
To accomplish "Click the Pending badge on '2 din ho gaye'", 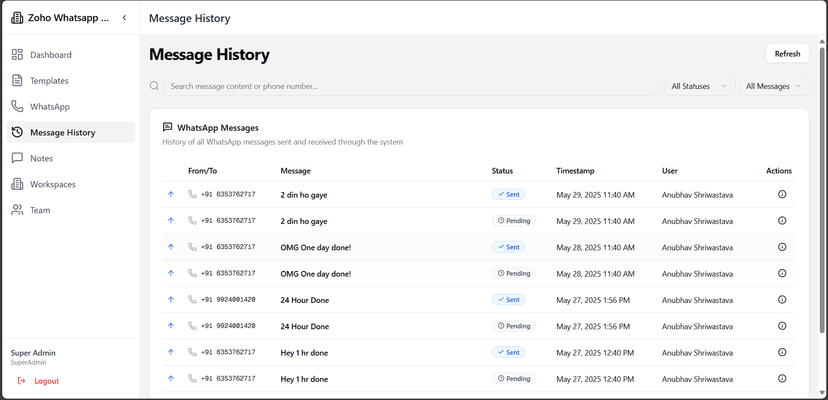I will click(514, 220).
